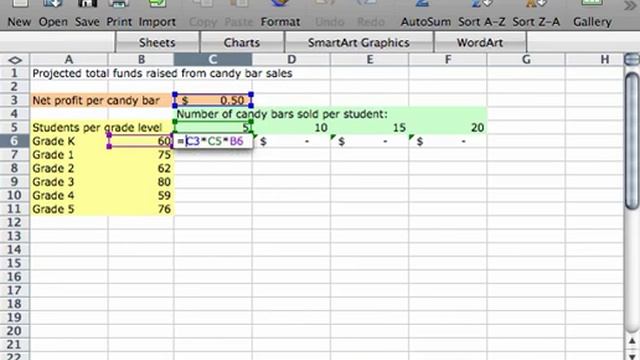The height and width of the screenshot is (360, 640).
Task: Click the Grade 2 label cell
Action: click(69, 168)
